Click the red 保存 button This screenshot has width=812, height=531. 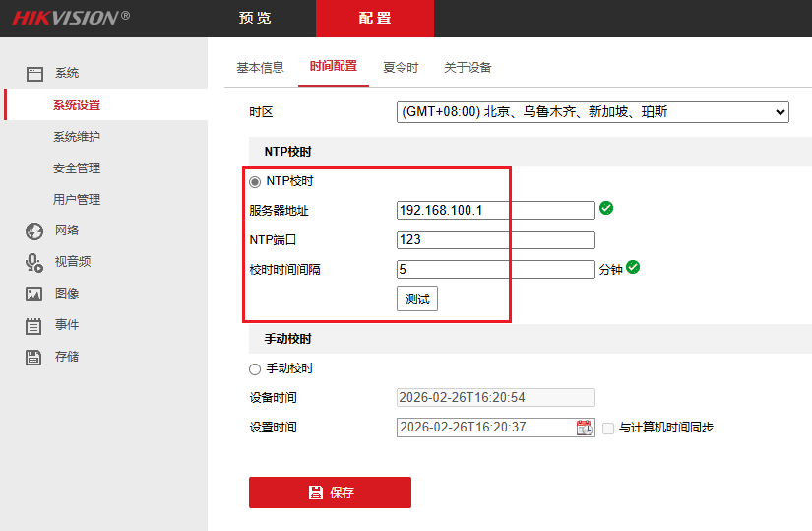point(331,493)
